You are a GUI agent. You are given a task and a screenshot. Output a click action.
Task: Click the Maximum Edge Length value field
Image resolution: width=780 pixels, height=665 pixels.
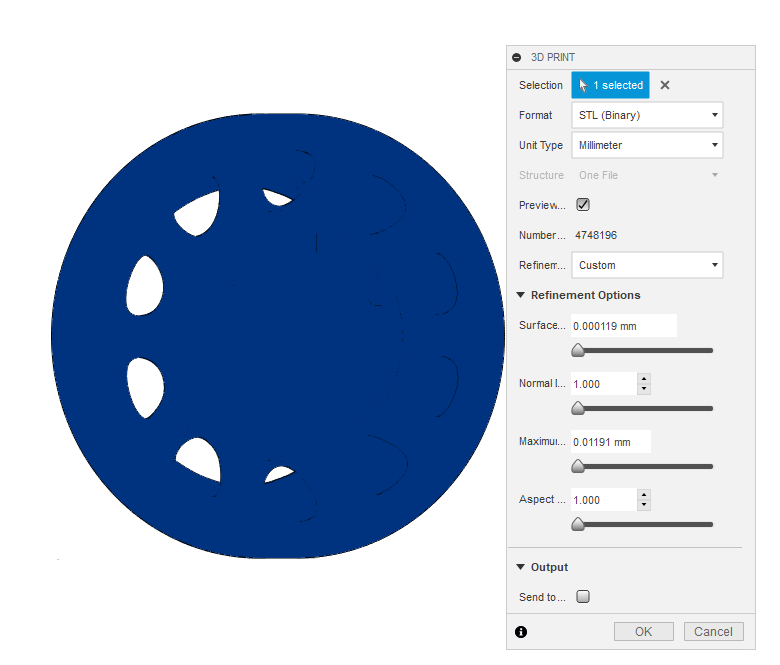(x=610, y=441)
